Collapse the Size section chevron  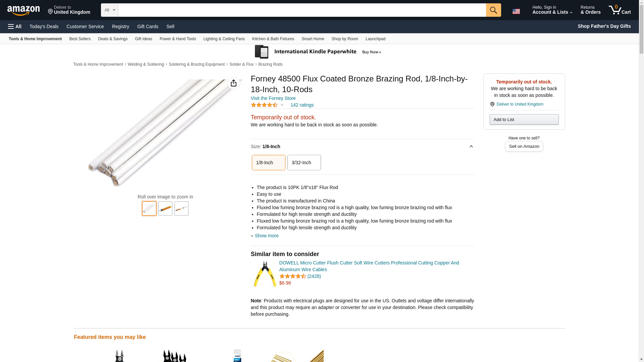click(471, 146)
